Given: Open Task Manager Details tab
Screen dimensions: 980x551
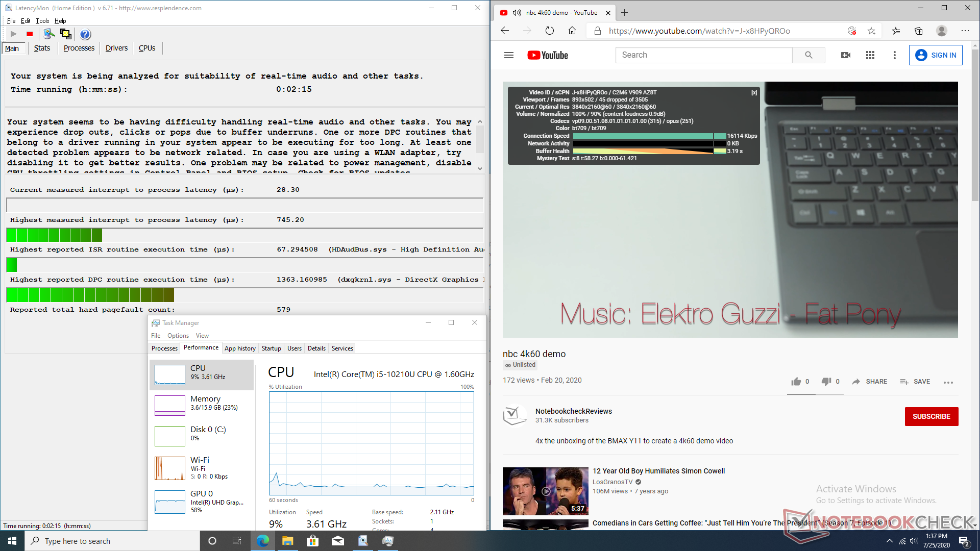Looking at the screenshot, I should click(x=316, y=348).
